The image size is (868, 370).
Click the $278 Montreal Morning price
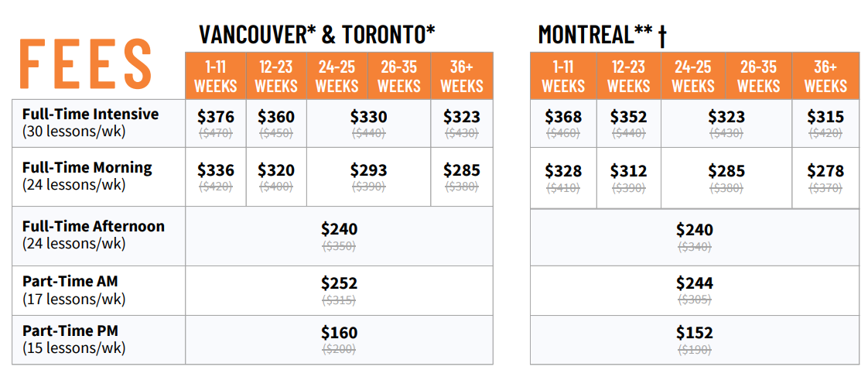click(825, 170)
